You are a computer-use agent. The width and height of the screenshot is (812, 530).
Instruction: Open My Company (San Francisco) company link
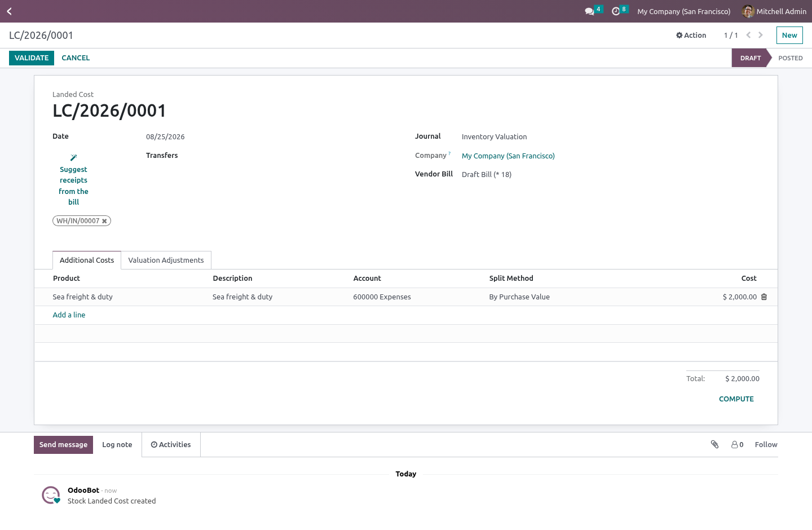[508, 156]
